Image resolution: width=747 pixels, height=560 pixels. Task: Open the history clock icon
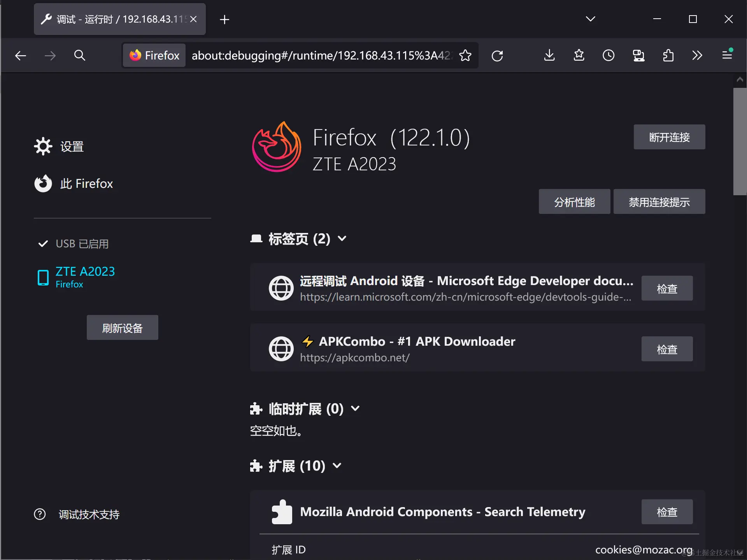[x=608, y=56]
